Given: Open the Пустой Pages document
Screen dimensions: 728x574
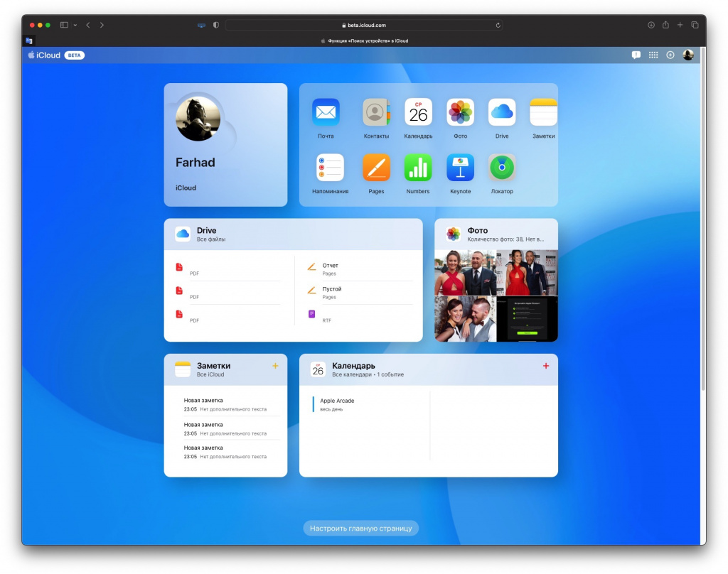Looking at the screenshot, I should point(359,293).
